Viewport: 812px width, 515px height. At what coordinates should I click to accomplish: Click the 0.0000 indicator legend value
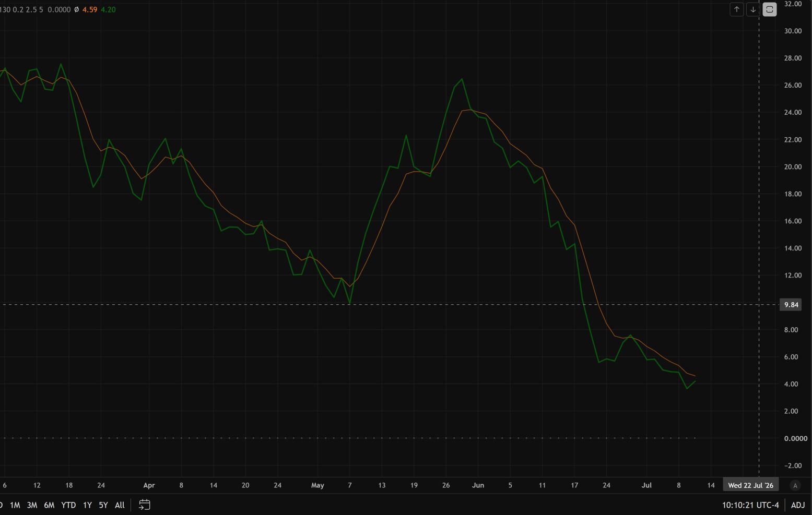point(59,9)
